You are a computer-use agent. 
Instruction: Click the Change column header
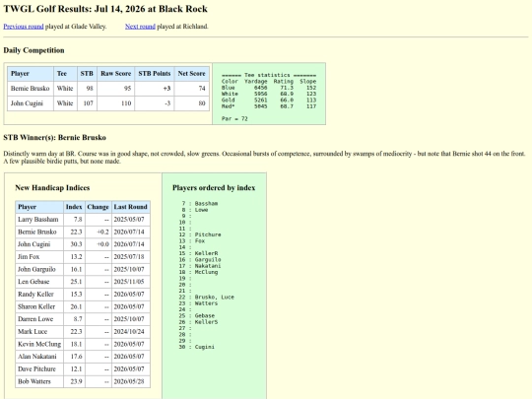click(x=99, y=207)
